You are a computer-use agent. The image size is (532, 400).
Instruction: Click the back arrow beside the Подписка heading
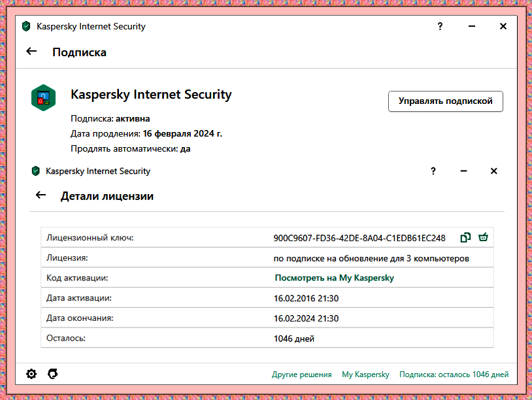coord(31,52)
